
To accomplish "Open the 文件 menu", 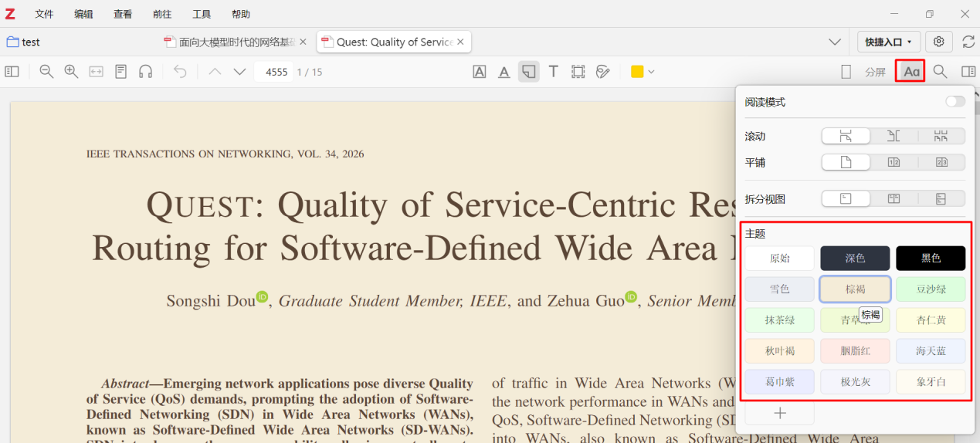I will [44, 14].
